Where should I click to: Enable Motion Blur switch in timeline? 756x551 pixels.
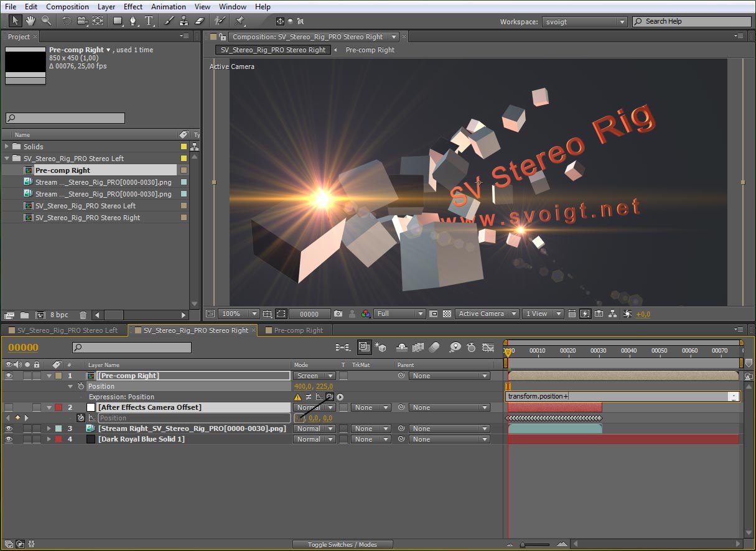click(434, 348)
